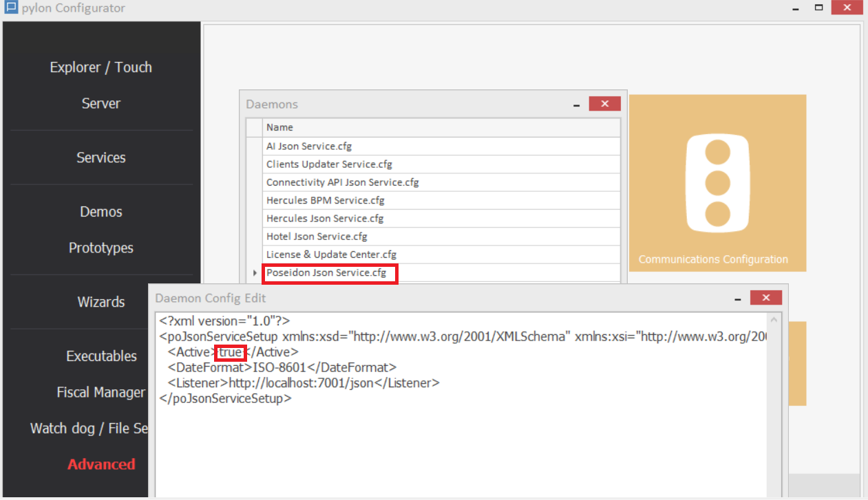The width and height of the screenshot is (868, 500).
Task: Select License & Update Center.cfg entry
Action: pos(331,254)
